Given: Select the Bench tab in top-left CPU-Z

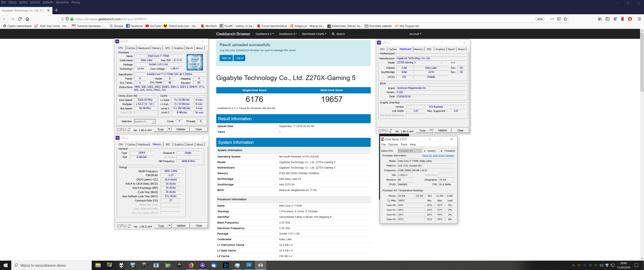Looking at the screenshot, I should point(189,48).
